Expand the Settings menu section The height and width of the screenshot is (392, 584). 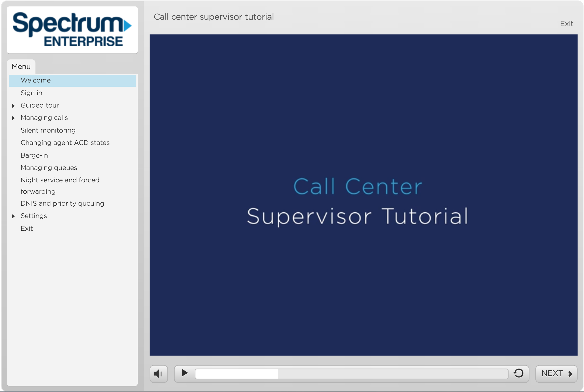point(13,216)
